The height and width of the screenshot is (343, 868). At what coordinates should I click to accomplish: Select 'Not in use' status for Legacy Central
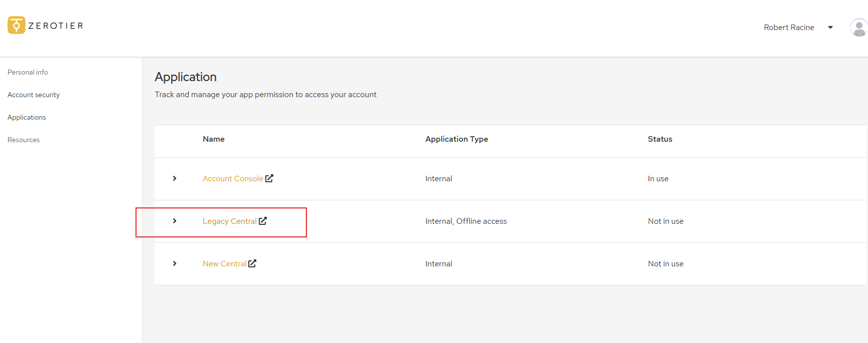coord(666,221)
